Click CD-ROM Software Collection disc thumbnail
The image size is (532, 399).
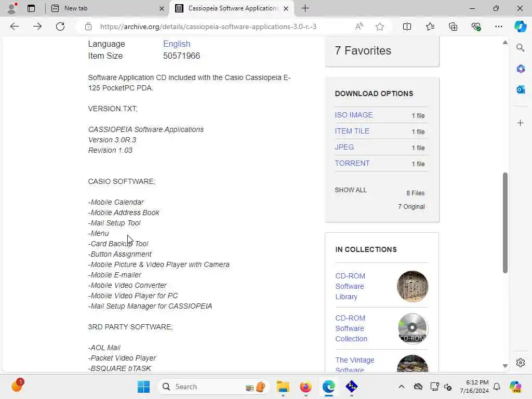(412, 328)
